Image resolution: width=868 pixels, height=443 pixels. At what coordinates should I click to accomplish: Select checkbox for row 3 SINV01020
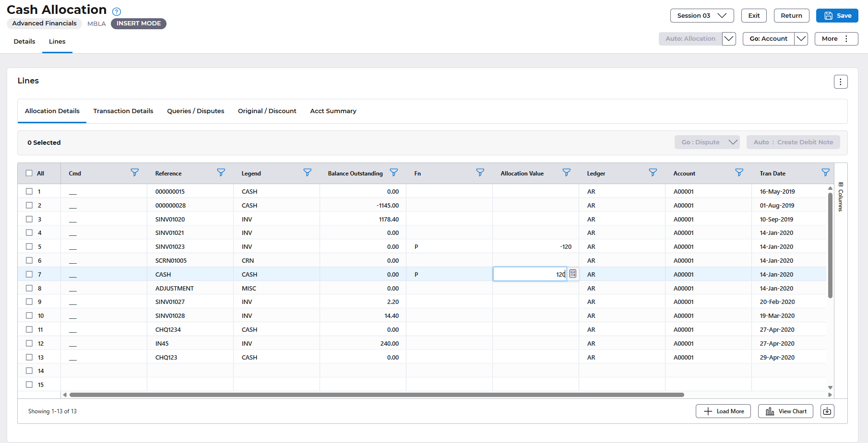coord(29,219)
